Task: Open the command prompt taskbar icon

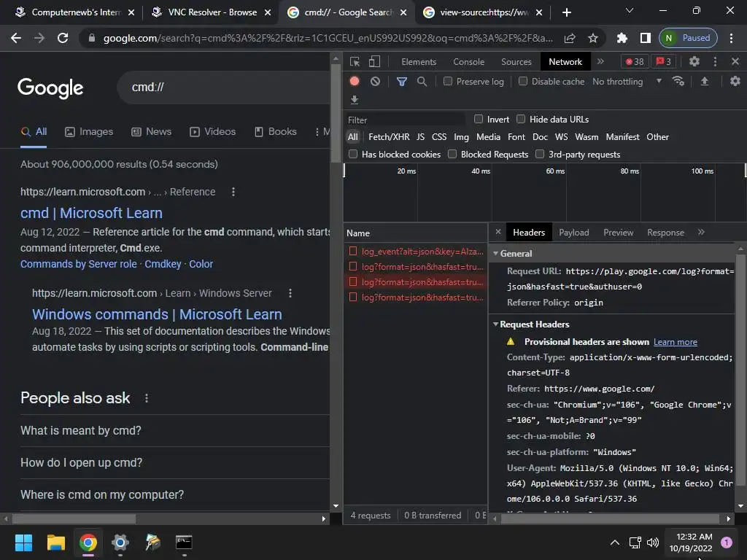Action: [184, 542]
